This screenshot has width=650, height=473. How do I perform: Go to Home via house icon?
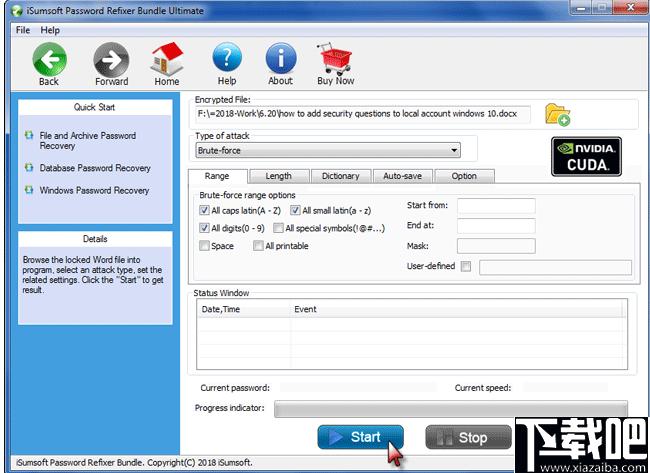(x=167, y=58)
